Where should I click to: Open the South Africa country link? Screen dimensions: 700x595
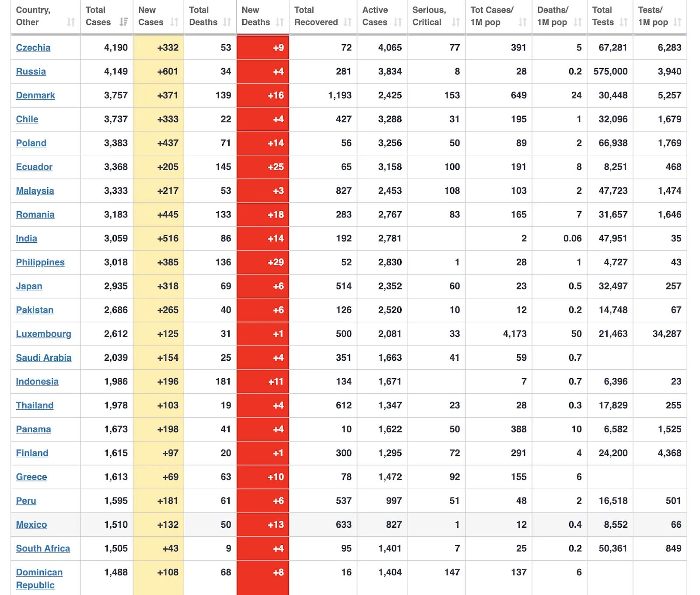pyautogui.click(x=43, y=549)
